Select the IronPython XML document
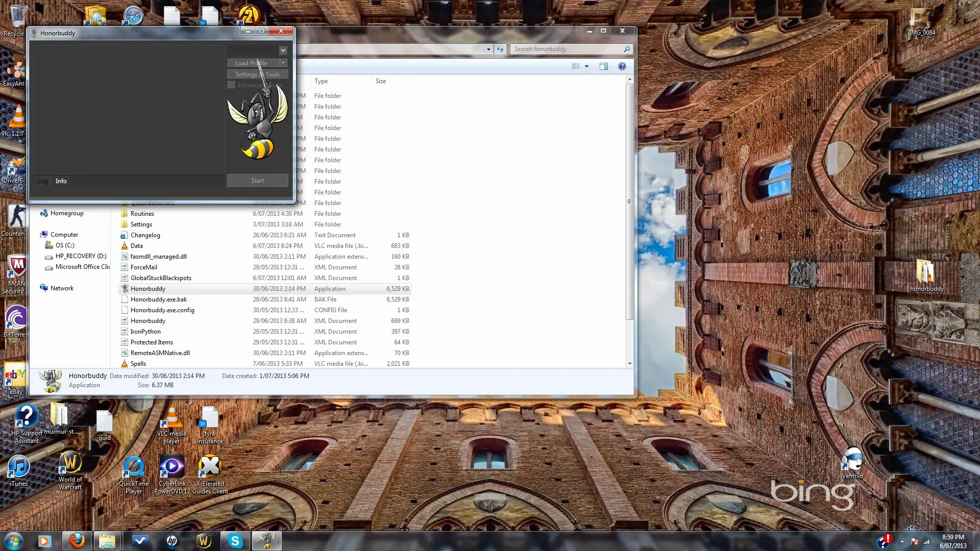 264,332
